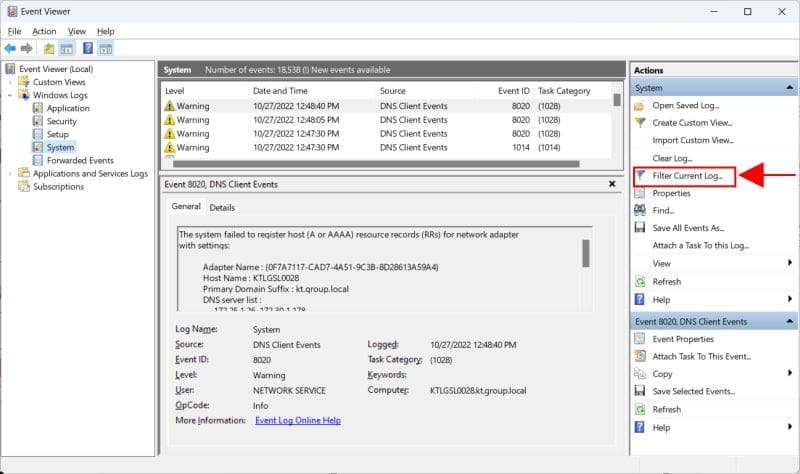Click the Open Saved Log folder icon
This screenshot has height=474, width=800.
click(x=641, y=105)
